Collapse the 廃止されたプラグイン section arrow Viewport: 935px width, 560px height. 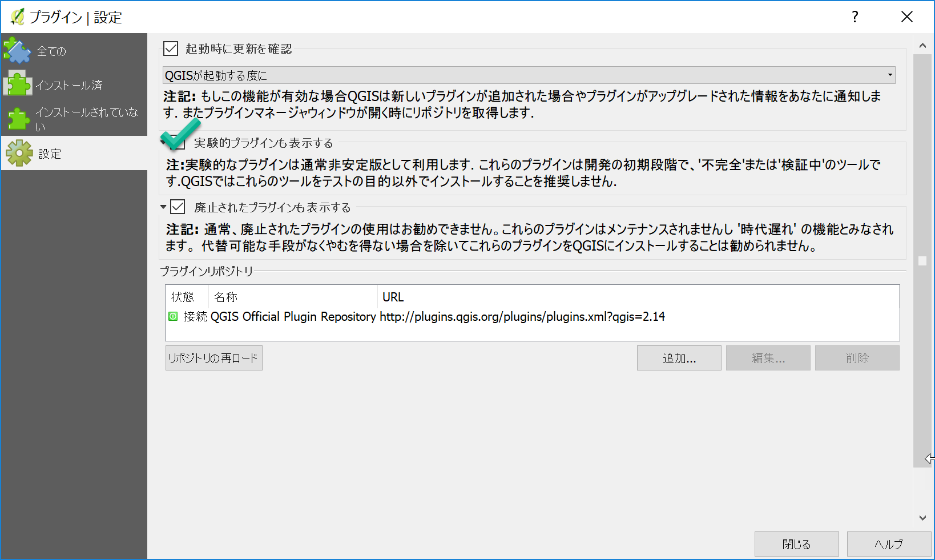163,207
